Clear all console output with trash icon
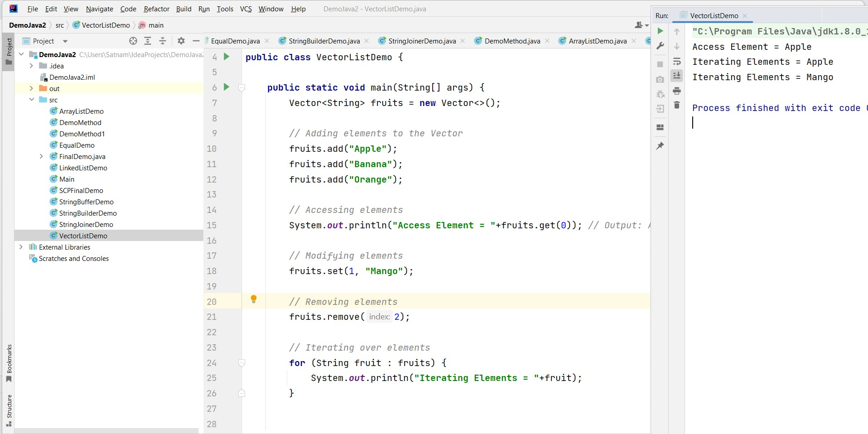Screen dimensions: 868x434 (677, 105)
